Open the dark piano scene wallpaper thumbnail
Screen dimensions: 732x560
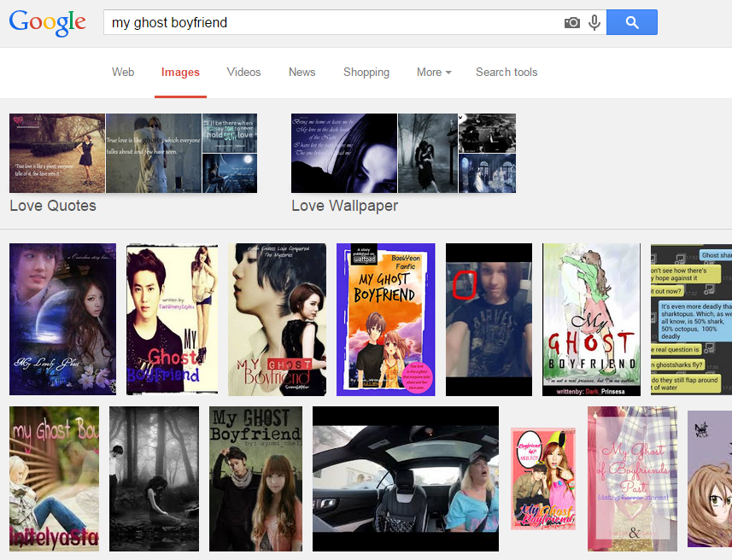488,133
